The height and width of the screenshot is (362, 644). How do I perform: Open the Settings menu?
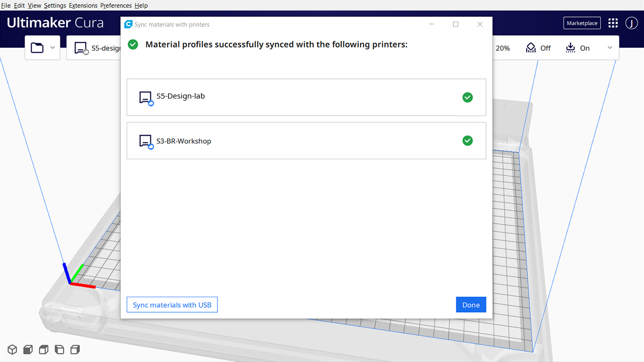point(55,6)
